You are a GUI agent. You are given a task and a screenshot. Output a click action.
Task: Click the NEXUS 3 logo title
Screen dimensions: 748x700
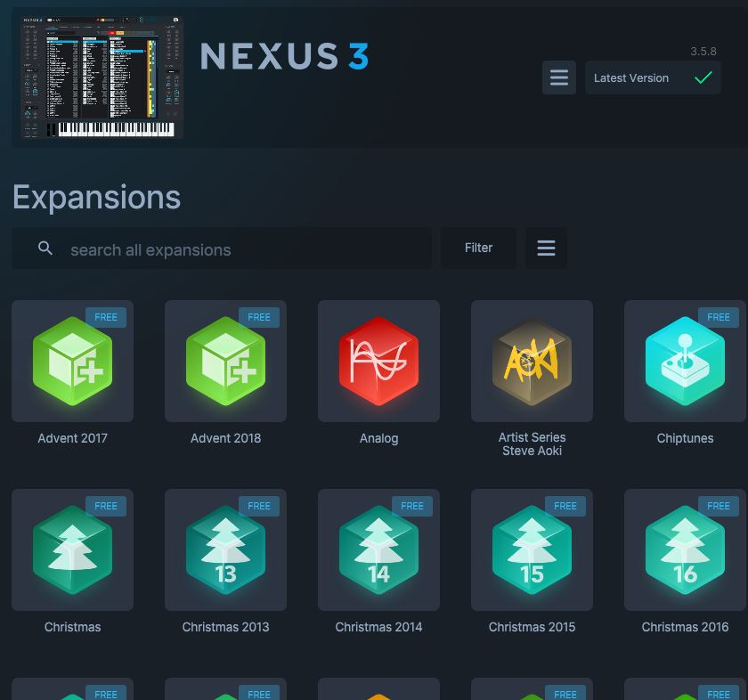pyautogui.click(x=285, y=56)
